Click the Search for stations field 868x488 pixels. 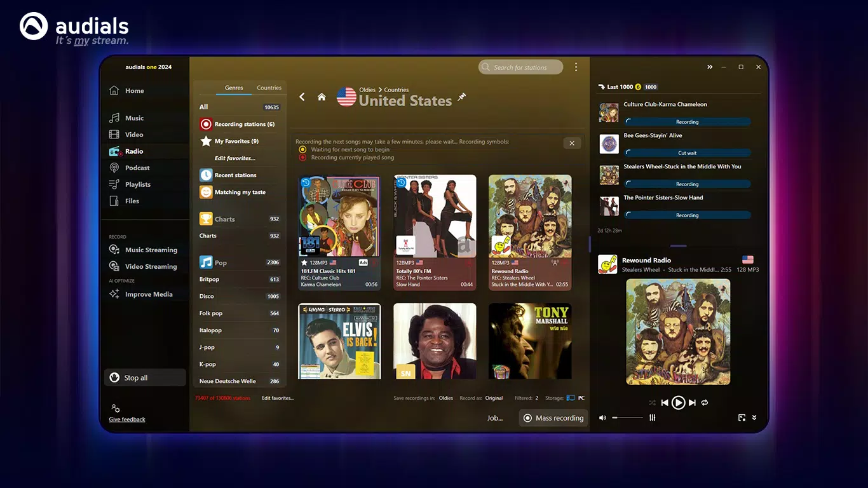[520, 67]
